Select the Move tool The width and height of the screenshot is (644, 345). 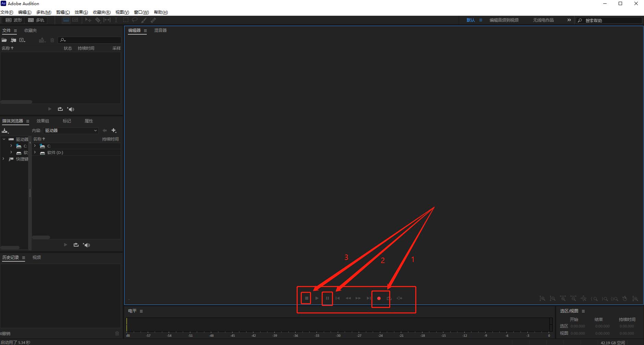(x=88, y=20)
